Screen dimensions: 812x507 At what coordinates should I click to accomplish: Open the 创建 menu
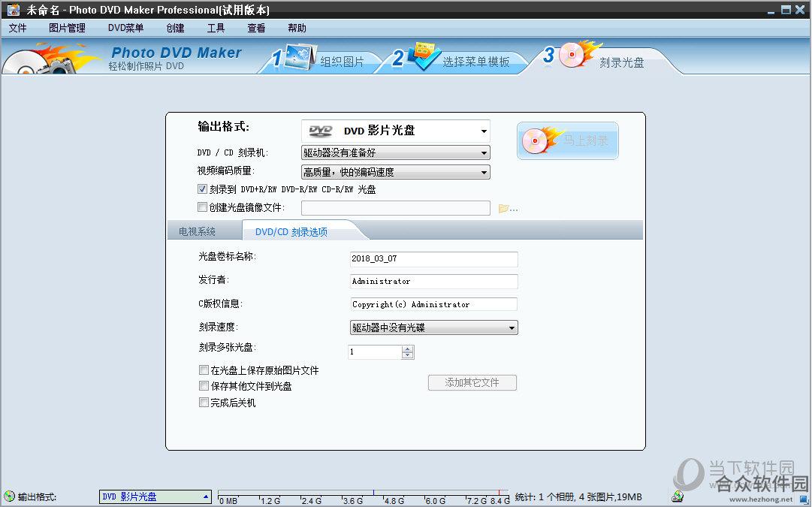click(x=175, y=28)
